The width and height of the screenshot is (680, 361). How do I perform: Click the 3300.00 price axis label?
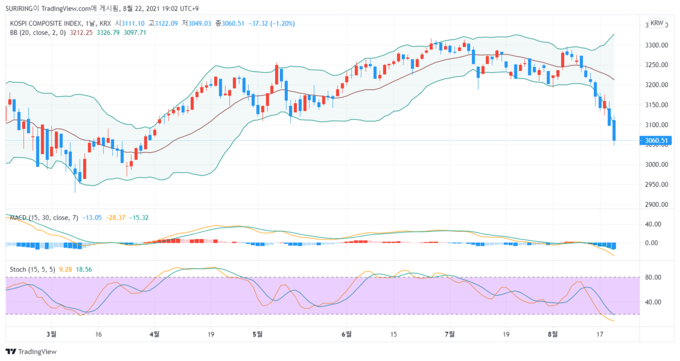click(x=657, y=45)
